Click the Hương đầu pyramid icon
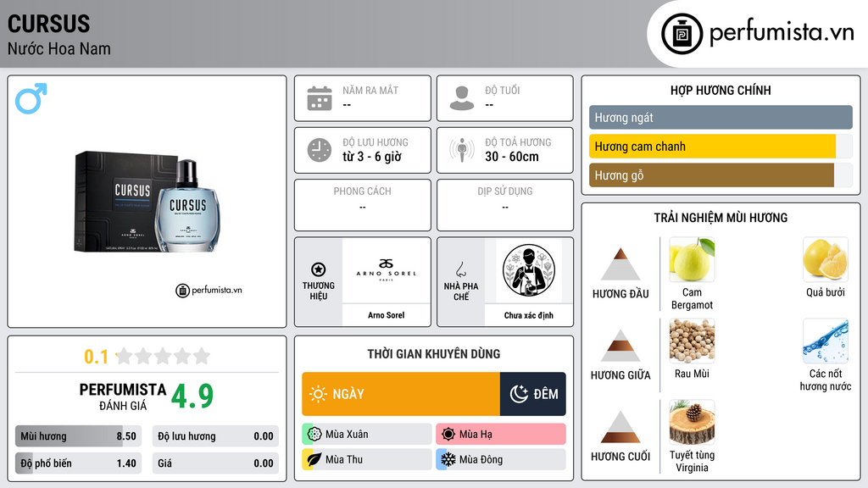Viewport: 868px width, 488px height. pyautogui.click(x=620, y=264)
